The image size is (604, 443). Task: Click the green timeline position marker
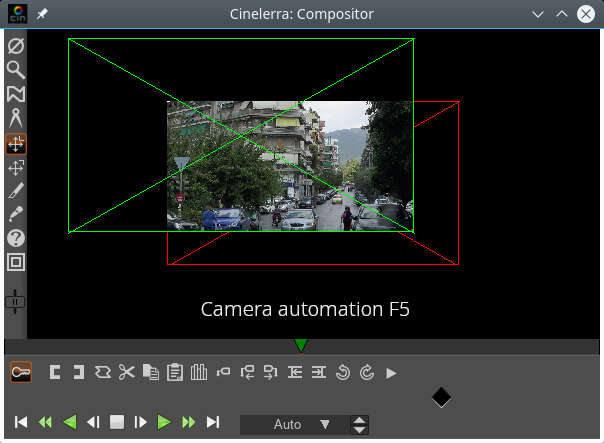click(301, 346)
